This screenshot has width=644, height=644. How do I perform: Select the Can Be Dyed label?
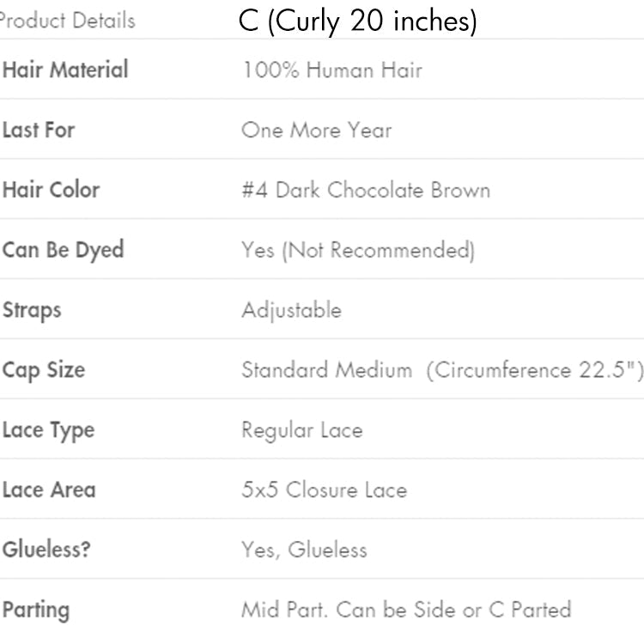coord(63,250)
